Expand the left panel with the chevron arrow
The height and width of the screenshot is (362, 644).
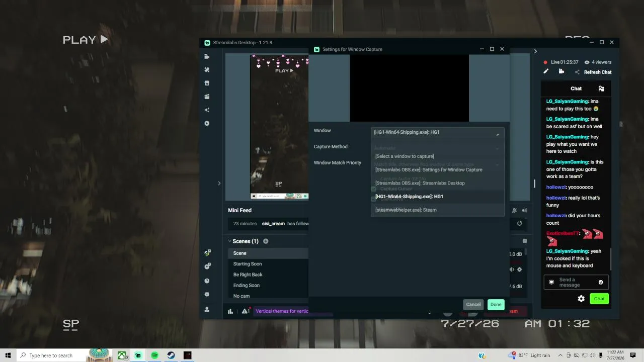[219, 184]
